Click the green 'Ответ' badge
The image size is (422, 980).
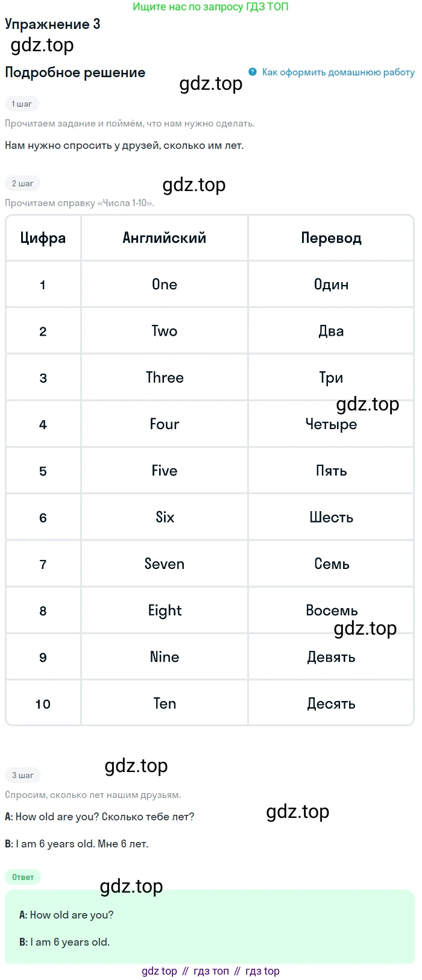[23, 877]
